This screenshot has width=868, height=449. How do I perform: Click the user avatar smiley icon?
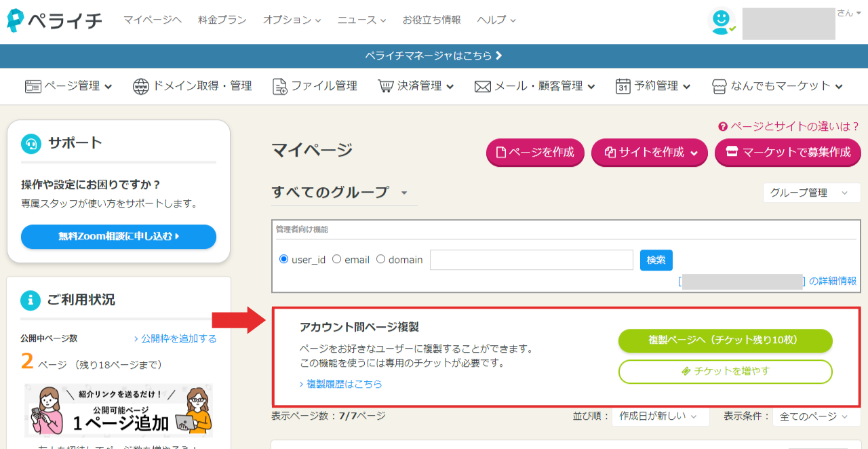721,21
